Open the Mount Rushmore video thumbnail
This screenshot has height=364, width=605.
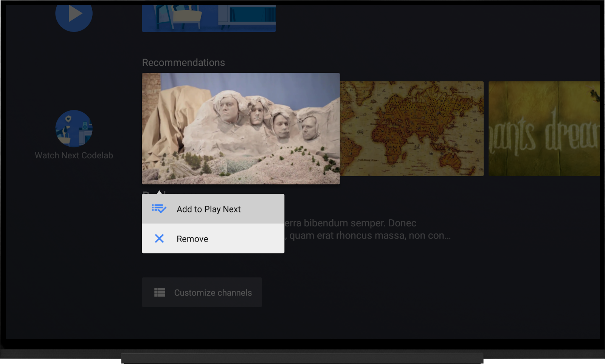click(241, 129)
